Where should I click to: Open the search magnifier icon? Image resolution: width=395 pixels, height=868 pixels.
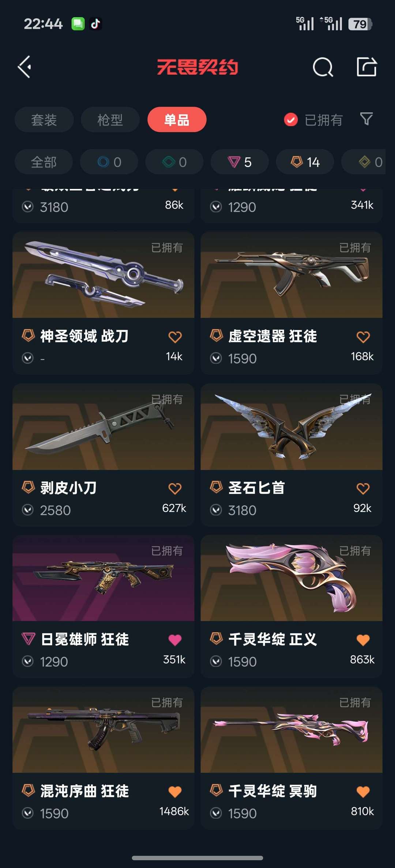(x=323, y=67)
